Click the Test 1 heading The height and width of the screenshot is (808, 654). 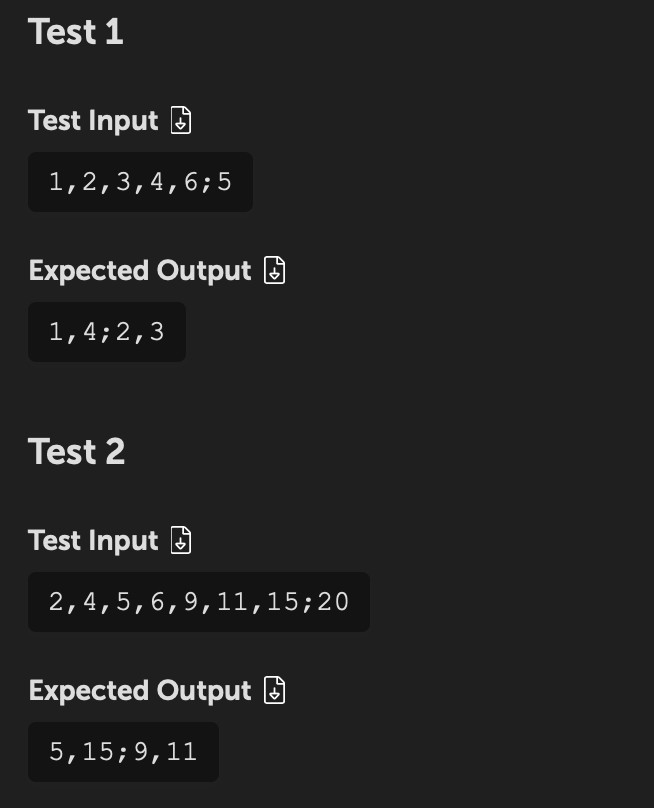pos(76,32)
